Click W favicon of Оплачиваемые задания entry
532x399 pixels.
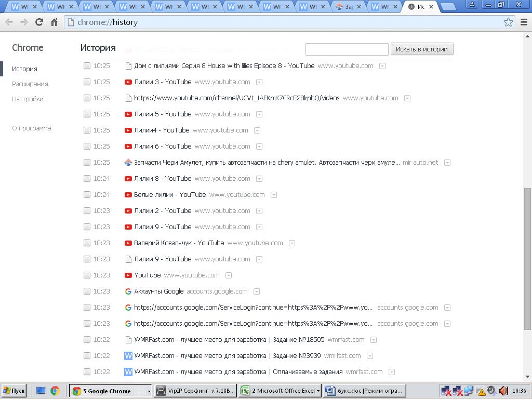pos(128,372)
